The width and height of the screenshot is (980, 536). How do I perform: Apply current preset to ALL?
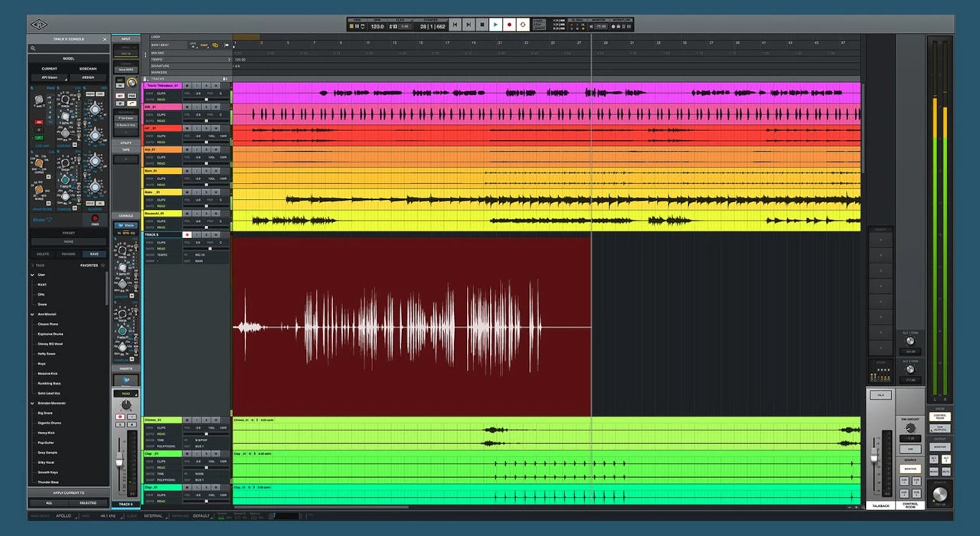pos(49,503)
